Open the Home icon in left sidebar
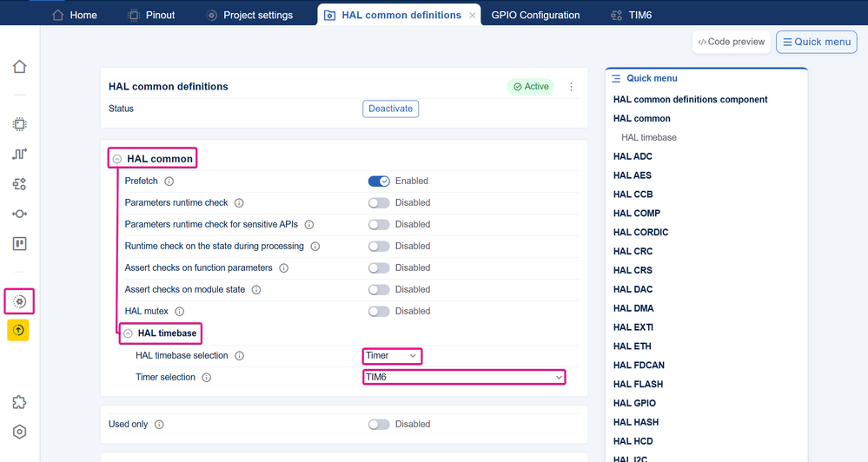This screenshot has height=462, width=868. pos(19,66)
